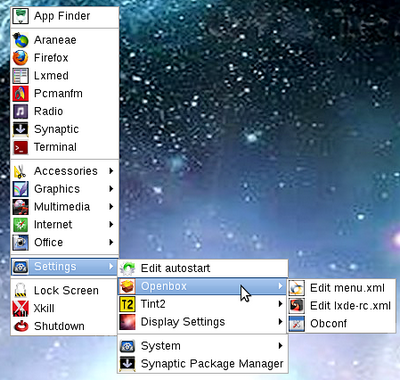Click the Display Settings text label
400x380 pixels.
pyautogui.click(x=183, y=322)
